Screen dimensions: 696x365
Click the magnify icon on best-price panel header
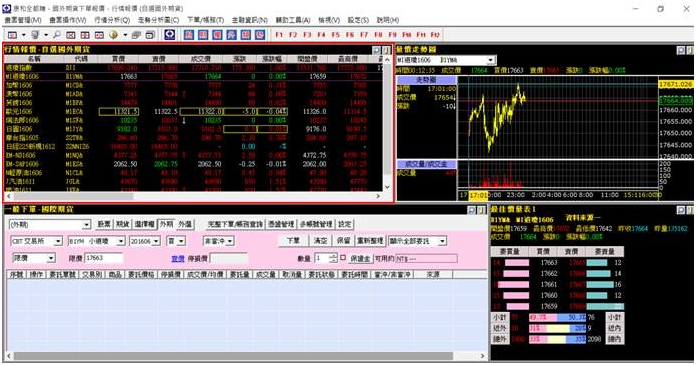click(680, 210)
